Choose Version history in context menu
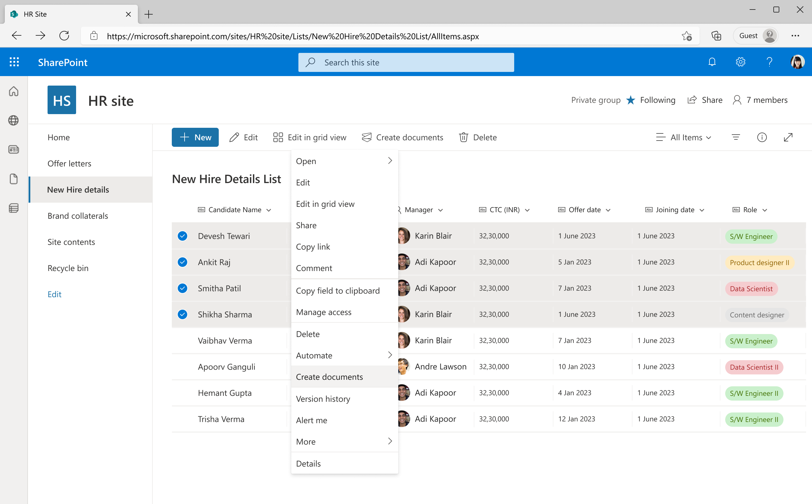 coord(344,399)
